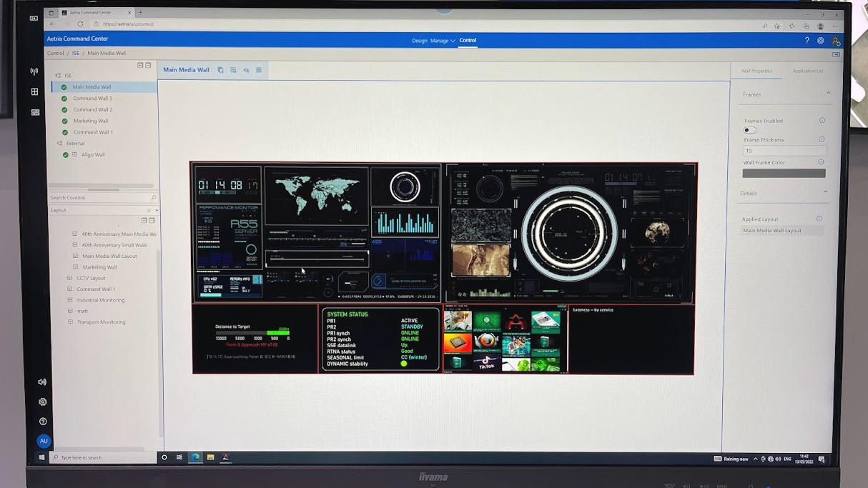Viewport: 868px width, 488px height.
Task: Choose the Transport Monitoring layout
Action: [101, 322]
